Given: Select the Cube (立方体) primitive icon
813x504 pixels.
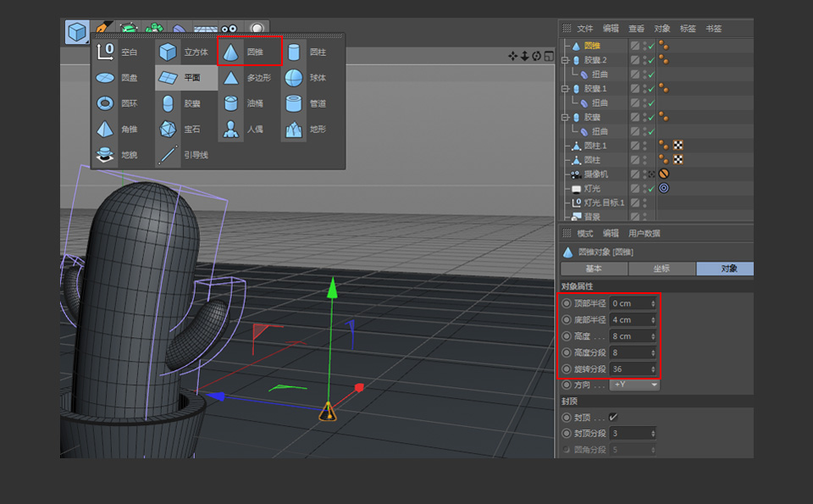Looking at the screenshot, I should (166, 52).
